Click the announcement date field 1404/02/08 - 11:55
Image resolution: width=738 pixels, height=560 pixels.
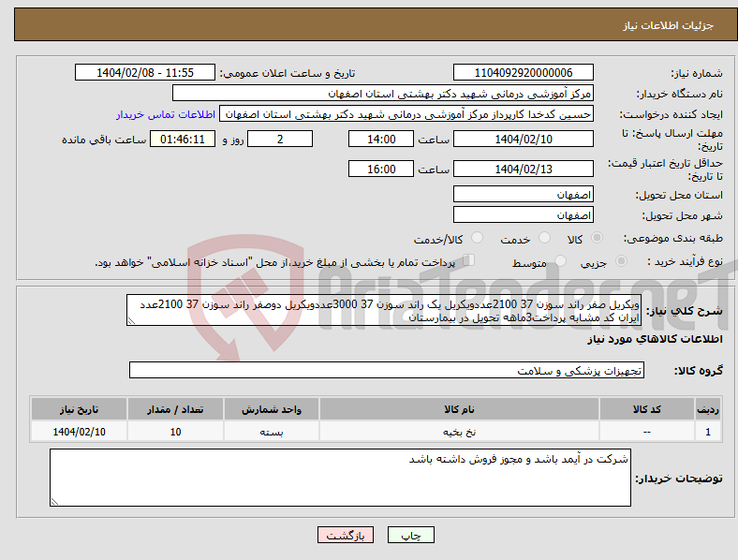145,72
